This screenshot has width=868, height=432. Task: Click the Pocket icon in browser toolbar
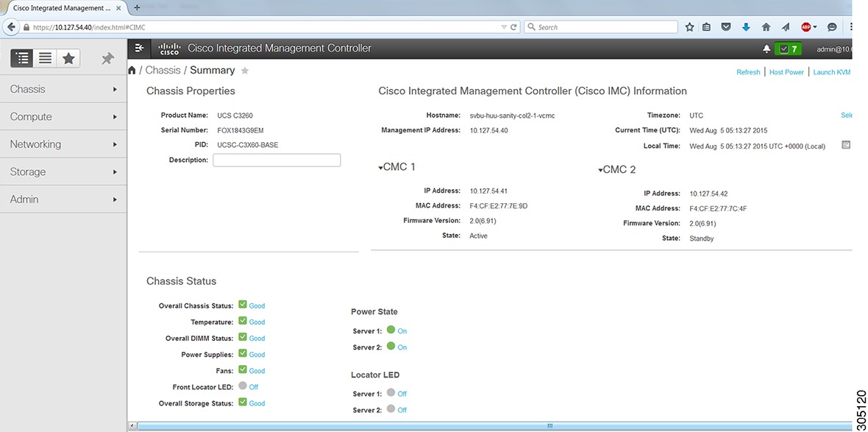tap(726, 26)
